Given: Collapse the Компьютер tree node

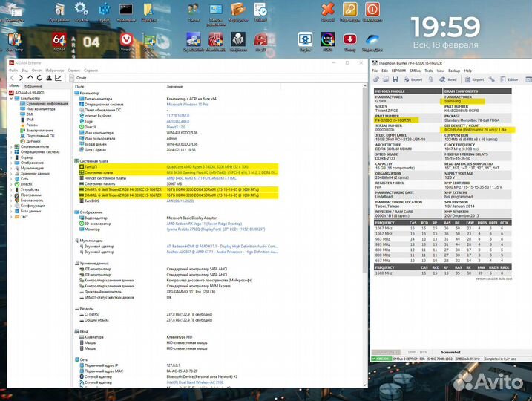Looking at the screenshot, I should (11, 98).
